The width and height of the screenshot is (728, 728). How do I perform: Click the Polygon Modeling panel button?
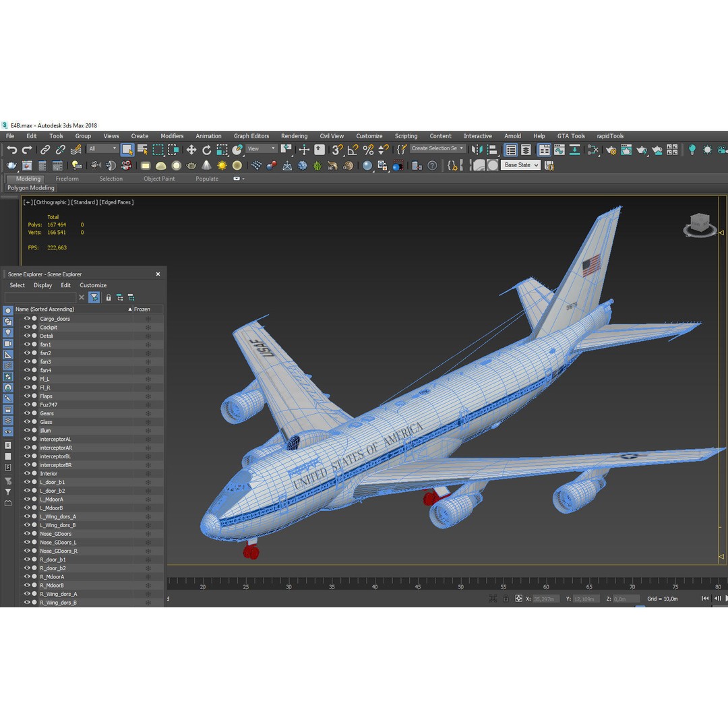click(x=30, y=188)
